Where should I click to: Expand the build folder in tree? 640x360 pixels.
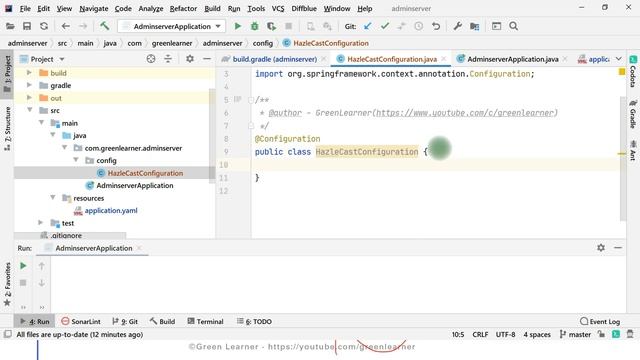(29, 73)
